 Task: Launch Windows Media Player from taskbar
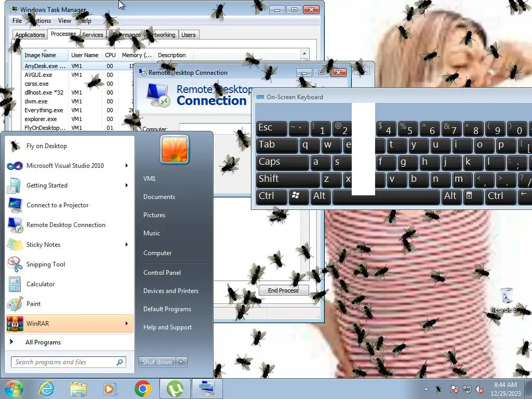(x=110, y=389)
